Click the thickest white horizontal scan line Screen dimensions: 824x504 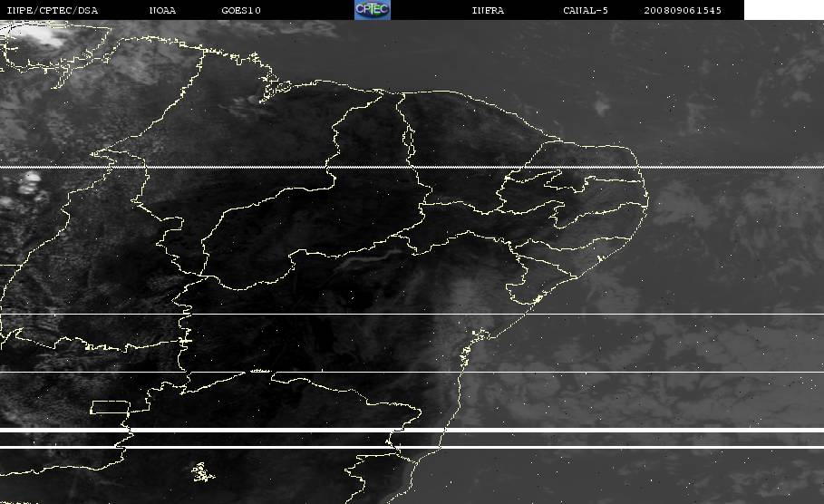click(x=412, y=430)
